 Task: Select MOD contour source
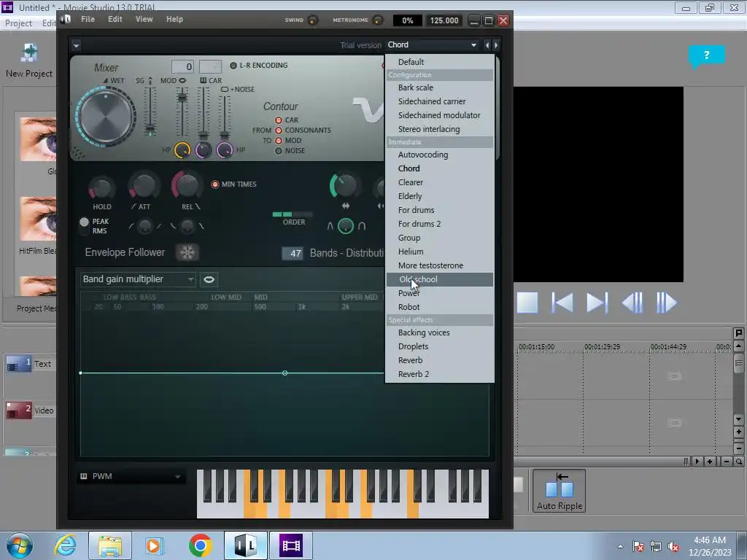(x=279, y=141)
